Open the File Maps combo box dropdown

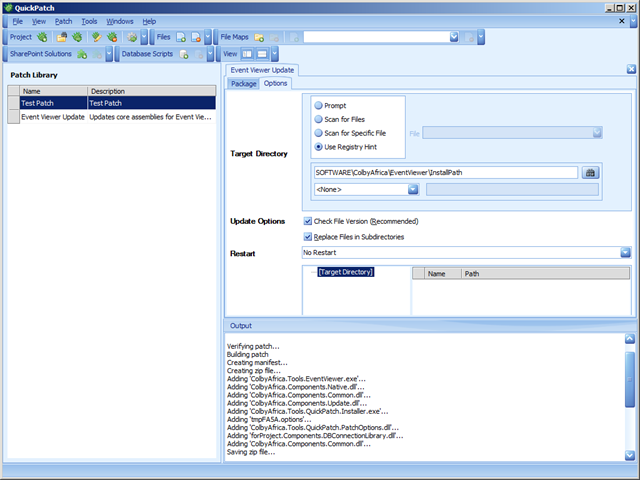454,37
